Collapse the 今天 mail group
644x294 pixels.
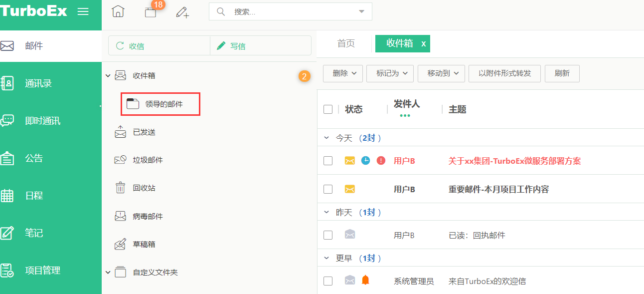point(326,138)
